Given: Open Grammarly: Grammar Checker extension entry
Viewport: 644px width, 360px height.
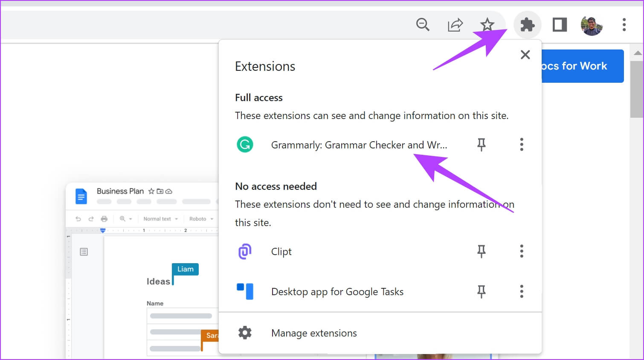Looking at the screenshot, I should click(359, 145).
